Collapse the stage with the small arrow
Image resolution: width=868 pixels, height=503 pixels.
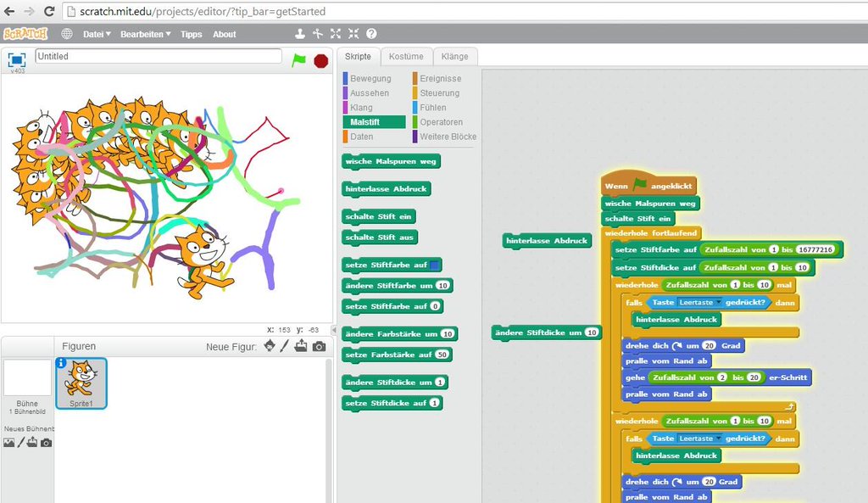[x=333, y=330]
